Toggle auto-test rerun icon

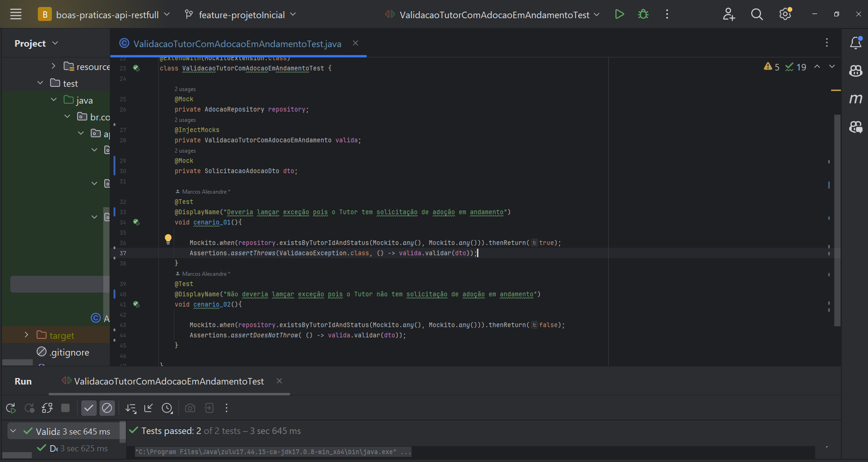click(47, 408)
